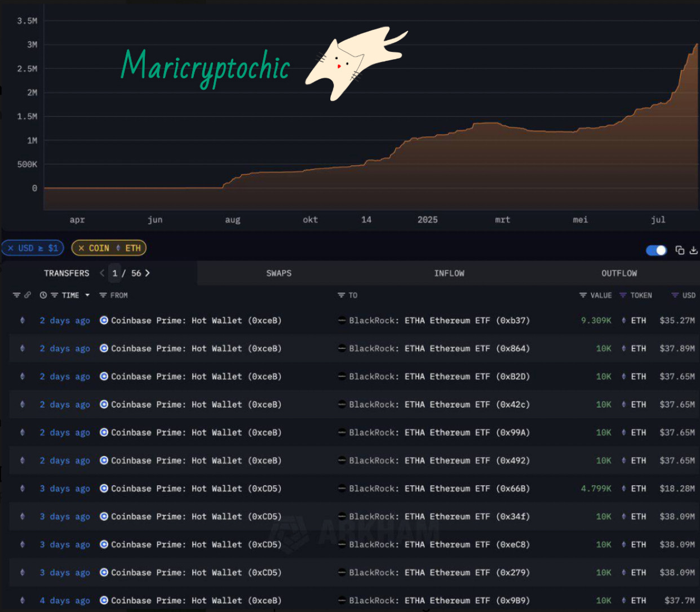Remove the USD ≥ $1 filter chip
700x612 pixels.
click(11, 248)
